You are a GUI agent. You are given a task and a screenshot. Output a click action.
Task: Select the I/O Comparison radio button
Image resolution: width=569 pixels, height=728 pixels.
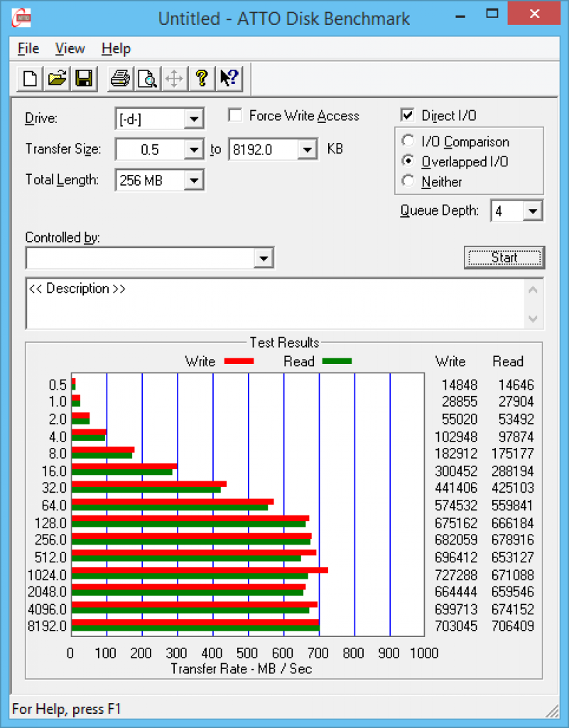point(408,141)
